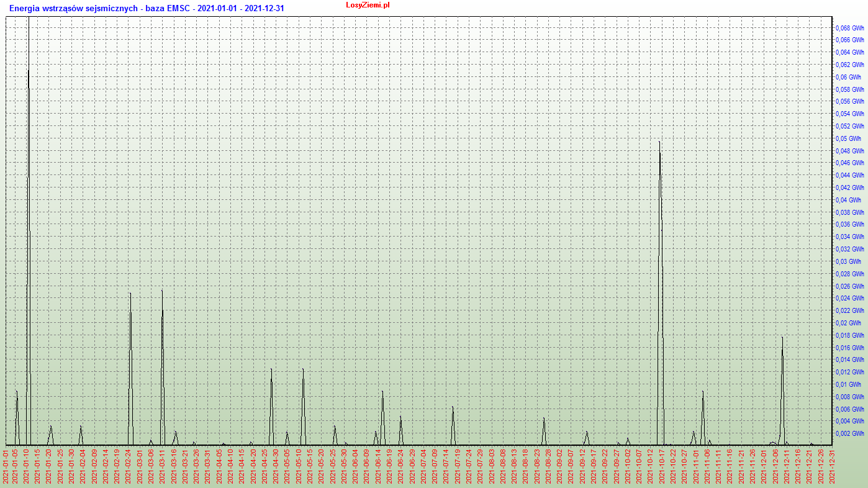Click the December peak near 2021-12-11

click(782, 339)
